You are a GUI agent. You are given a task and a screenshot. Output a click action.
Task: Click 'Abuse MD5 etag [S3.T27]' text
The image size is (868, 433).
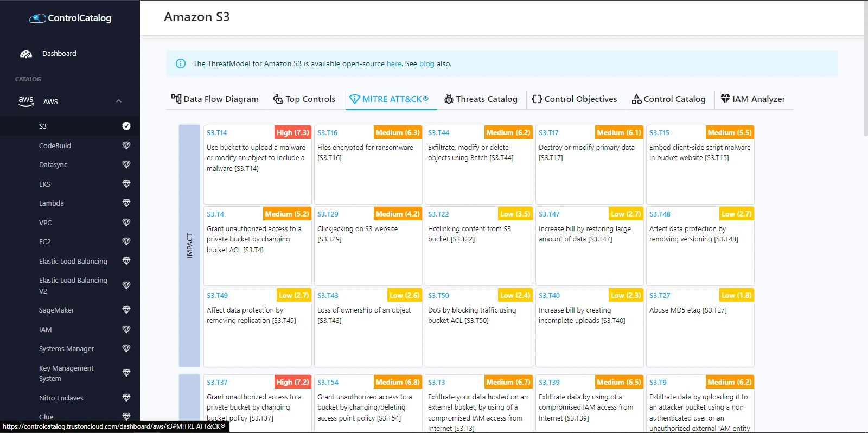pyautogui.click(x=688, y=310)
